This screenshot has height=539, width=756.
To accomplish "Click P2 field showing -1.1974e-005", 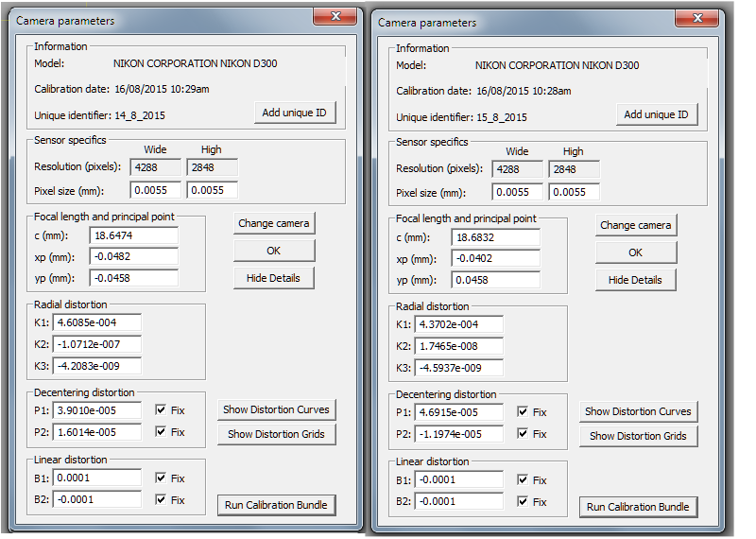I will (459, 434).
